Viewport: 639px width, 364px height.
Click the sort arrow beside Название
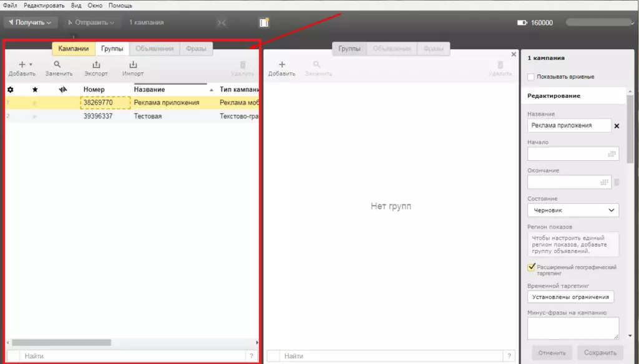211,90
